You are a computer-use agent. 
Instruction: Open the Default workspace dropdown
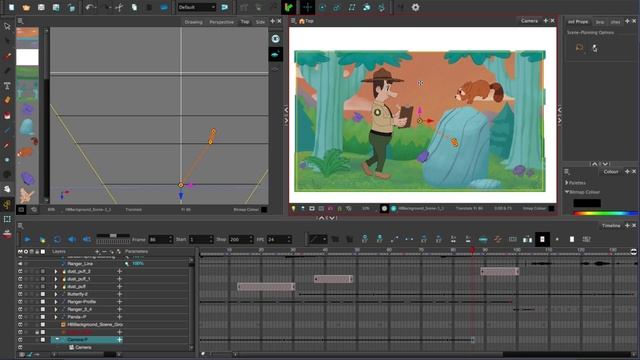[x=196, y=7]
